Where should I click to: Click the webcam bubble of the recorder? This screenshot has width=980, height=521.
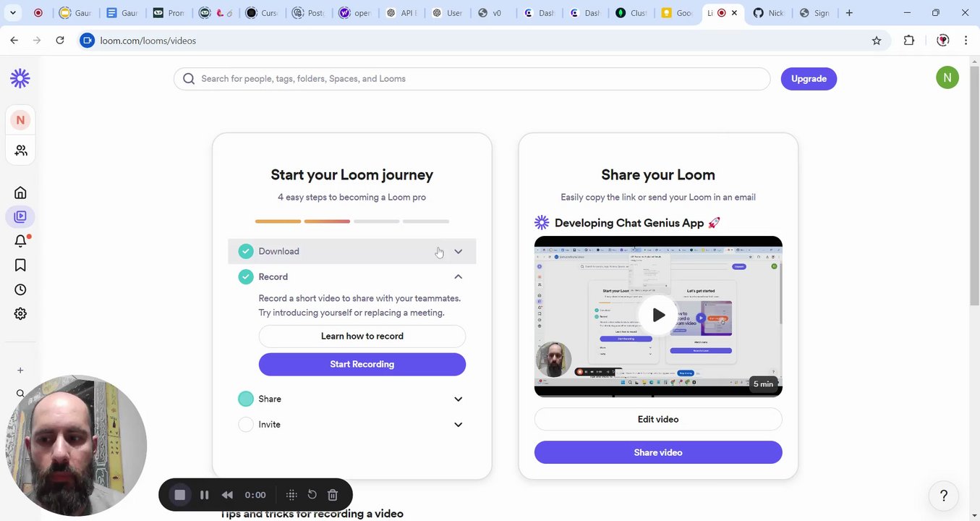(x=76, y=446)
